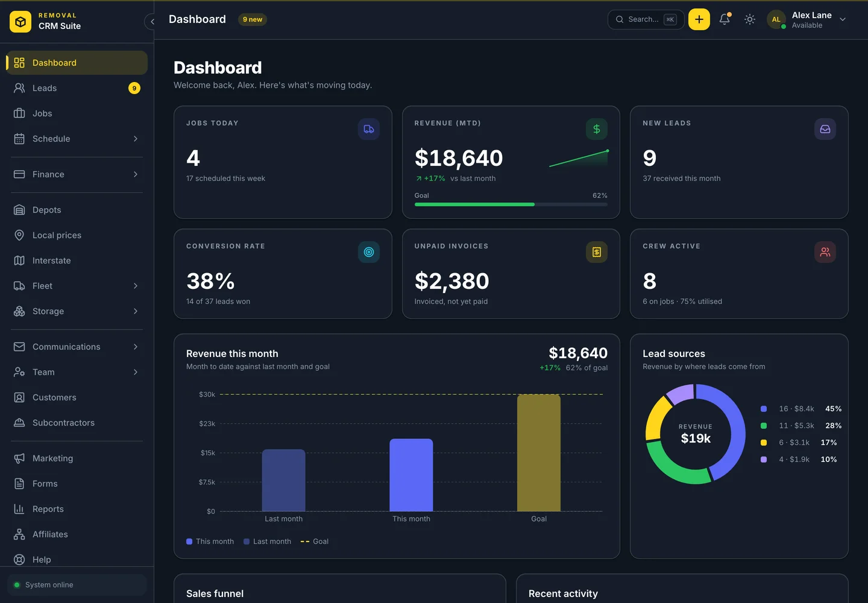Click the Leads count badge 9
Viewport: 868px width, 603px height.
134,88
